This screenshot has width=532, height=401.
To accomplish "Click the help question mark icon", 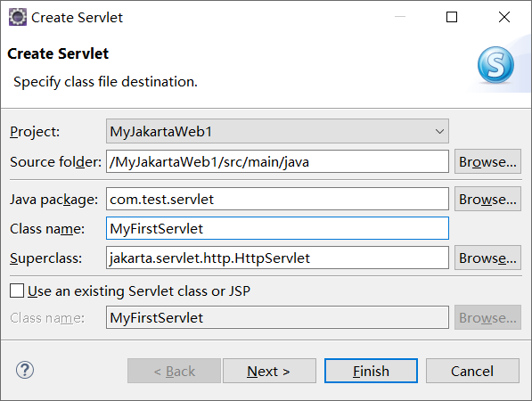I will pyautogui.click(x=25, y=370).
